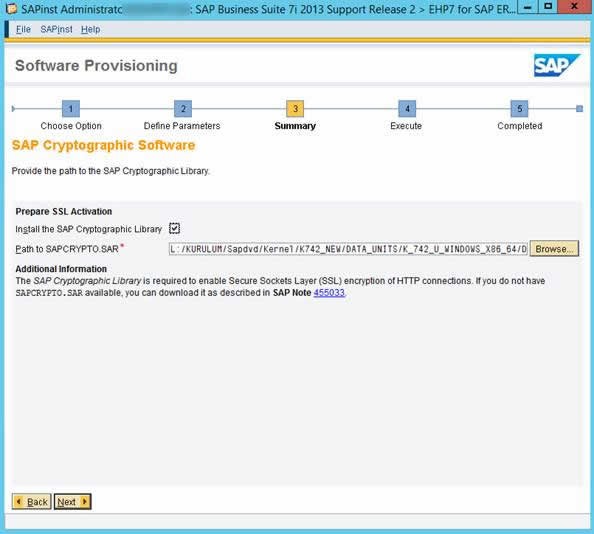This screenshot has height=534, width=594.
Task: Click the Next button
Action: [72, 502]
